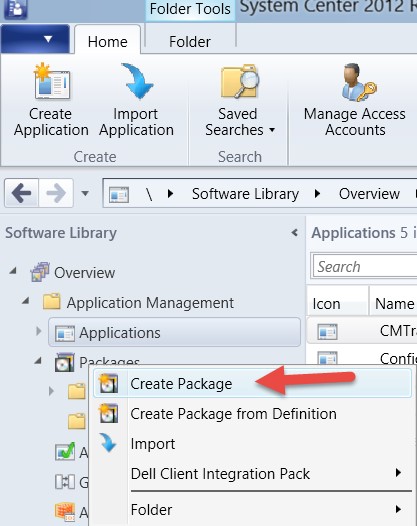Switch to the Folder ribbon tab
Image resolution: width=417 pixels, height=526 pixels.
190,41
